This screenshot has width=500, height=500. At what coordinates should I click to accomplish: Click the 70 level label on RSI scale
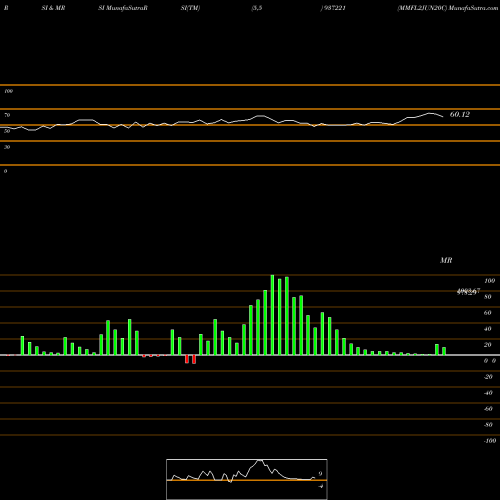pyautogui.click(x=7, y=115)
